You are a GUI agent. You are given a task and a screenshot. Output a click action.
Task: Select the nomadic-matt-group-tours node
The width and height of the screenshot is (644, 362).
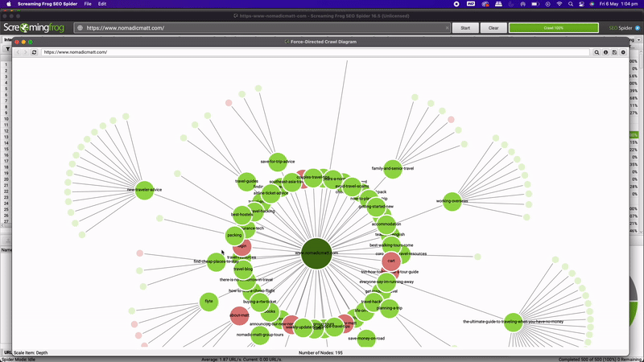(x=260, y=335)
